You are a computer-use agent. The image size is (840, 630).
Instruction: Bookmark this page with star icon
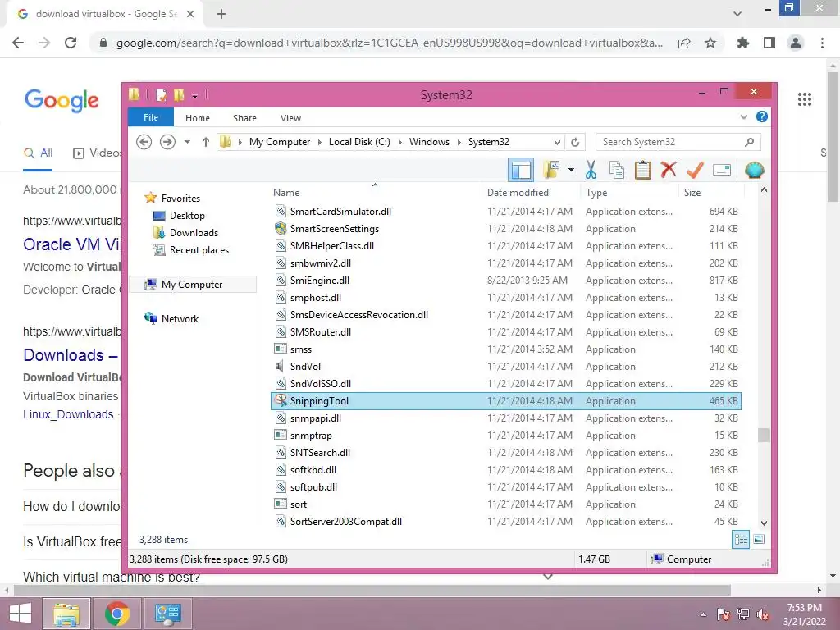[710, 43]
